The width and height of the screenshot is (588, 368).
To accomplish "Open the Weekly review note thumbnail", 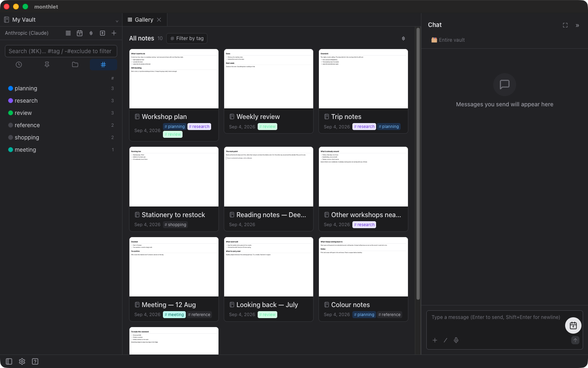I will tap(269, 79).
